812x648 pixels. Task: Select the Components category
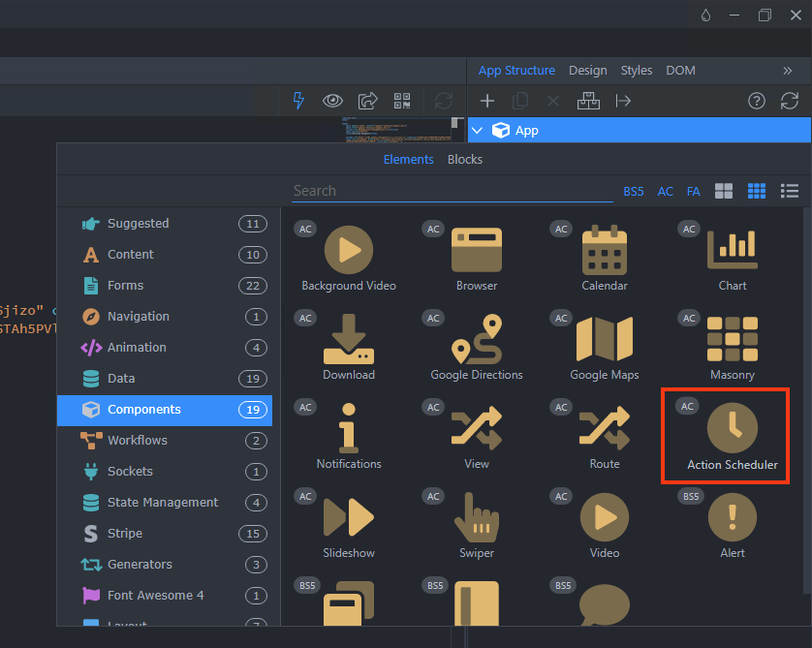click(165, 410)
